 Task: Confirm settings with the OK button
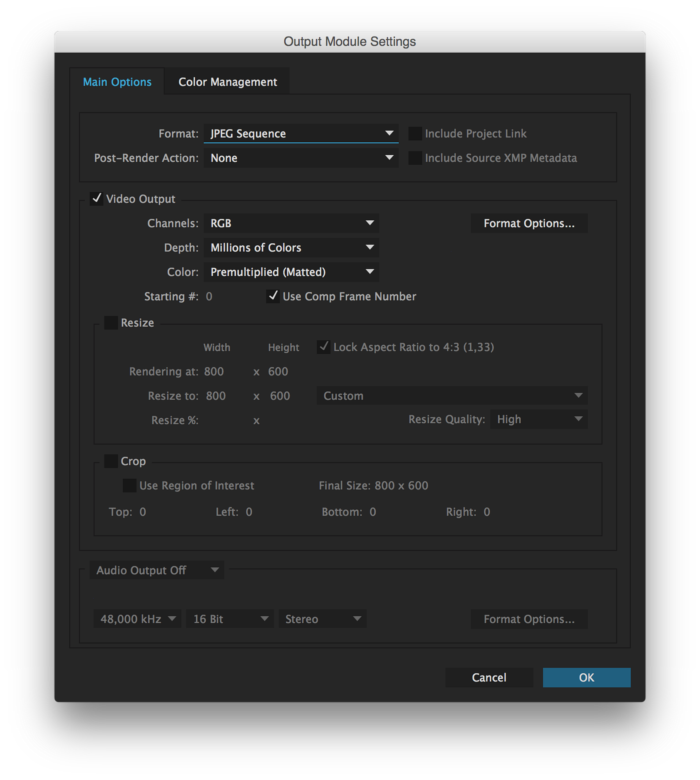(586, 677)
